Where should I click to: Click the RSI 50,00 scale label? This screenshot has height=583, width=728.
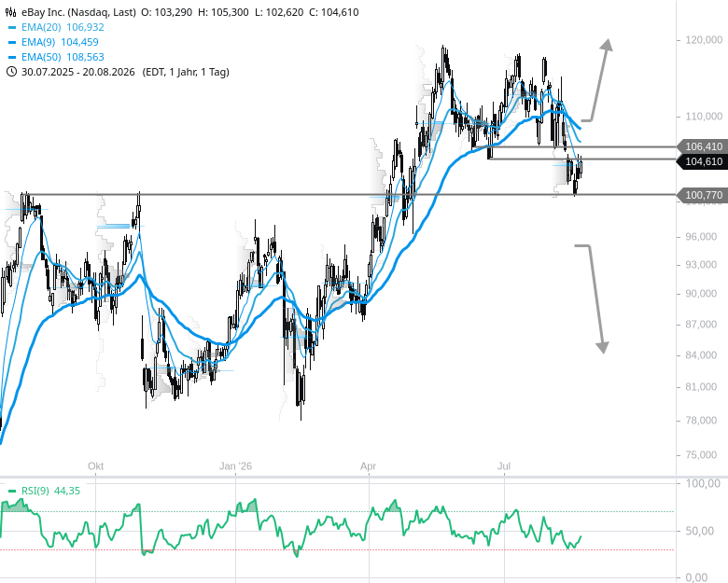[x=700, y=531]
